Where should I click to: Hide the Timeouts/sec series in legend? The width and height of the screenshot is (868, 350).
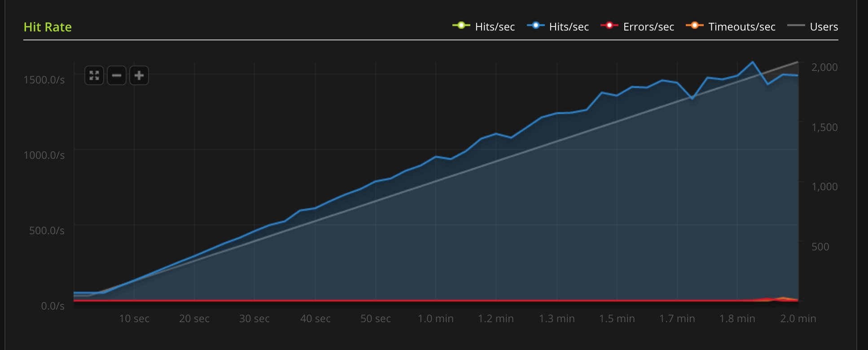coord(731,27)
